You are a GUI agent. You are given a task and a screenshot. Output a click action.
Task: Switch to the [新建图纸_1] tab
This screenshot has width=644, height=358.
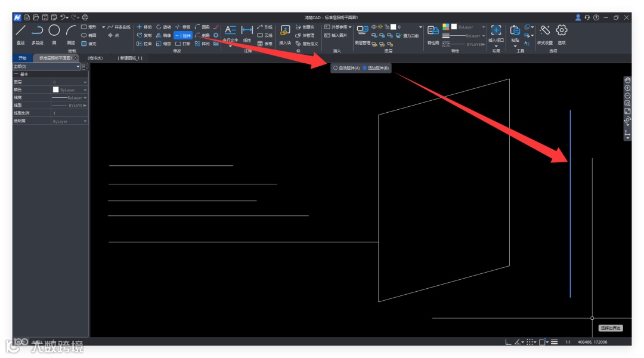pos(130,58)
